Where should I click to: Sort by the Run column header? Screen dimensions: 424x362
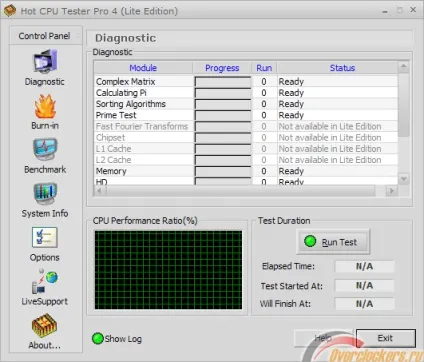[264, 68]
